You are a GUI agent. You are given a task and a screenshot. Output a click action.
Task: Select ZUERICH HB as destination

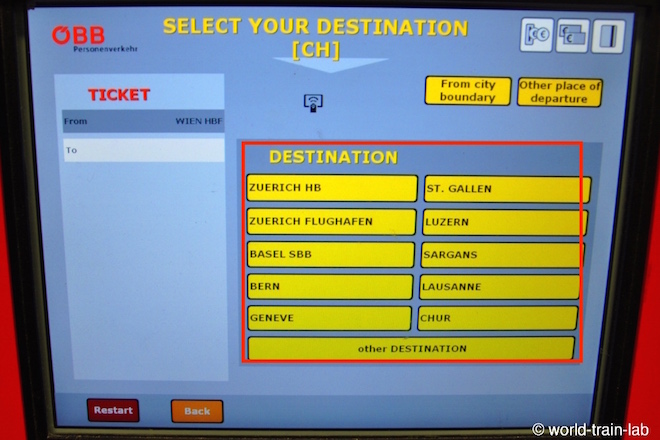tap(331, 188)
